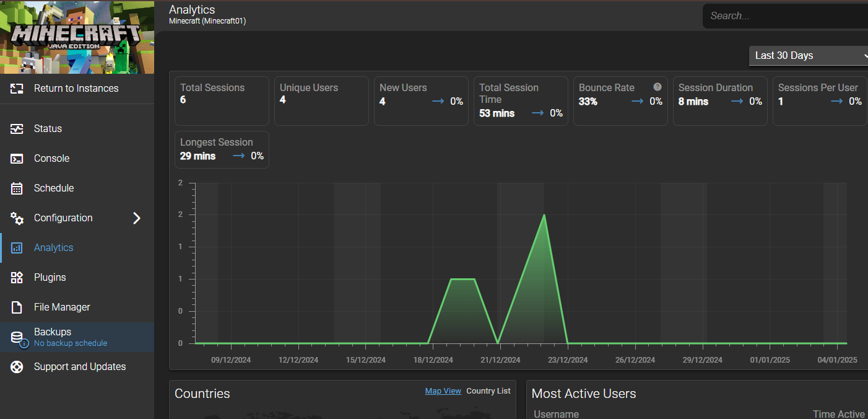Click the Total Sessions stat card
The image size is (868, 419).
(x=222, y=100)
